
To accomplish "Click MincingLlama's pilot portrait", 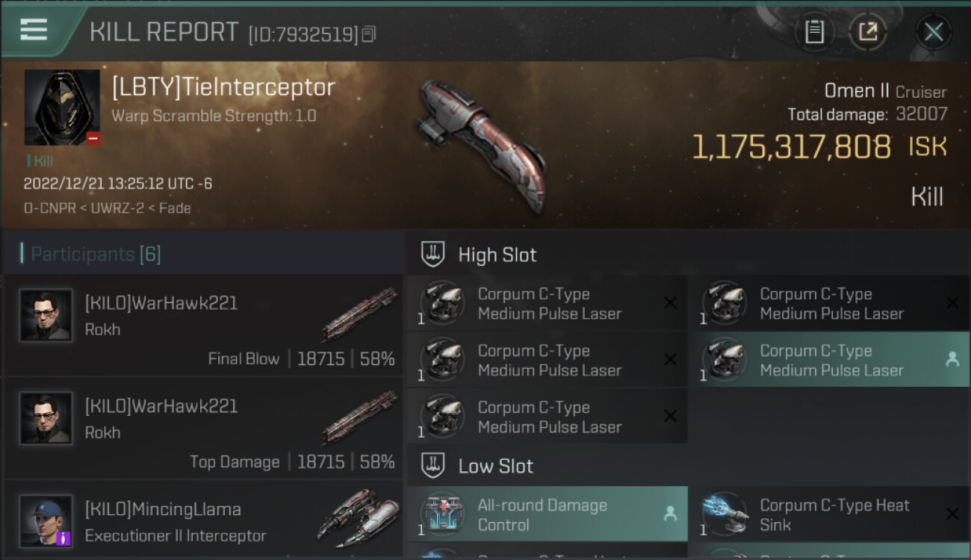I will point(46,521).
